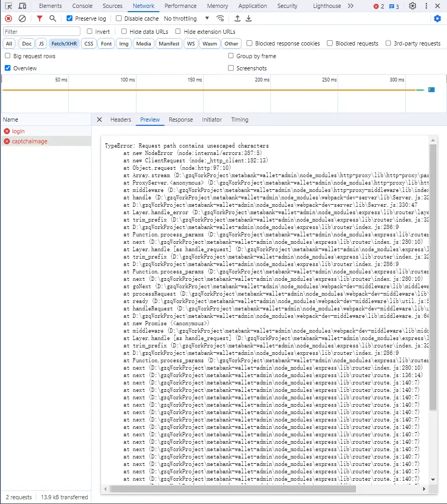Enable Hide data URLs
This screenshot has width=447, height=504.
[x=124, y=31]
